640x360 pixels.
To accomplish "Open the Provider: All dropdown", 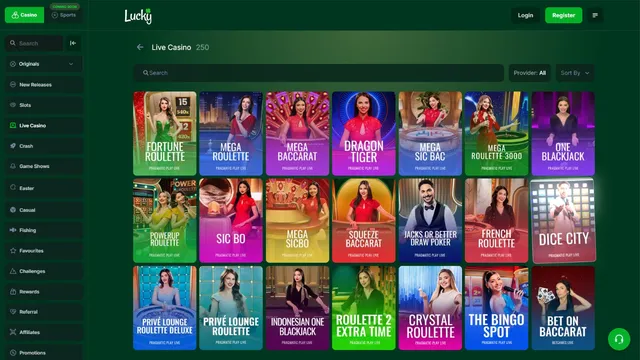I will click(529, 73).
